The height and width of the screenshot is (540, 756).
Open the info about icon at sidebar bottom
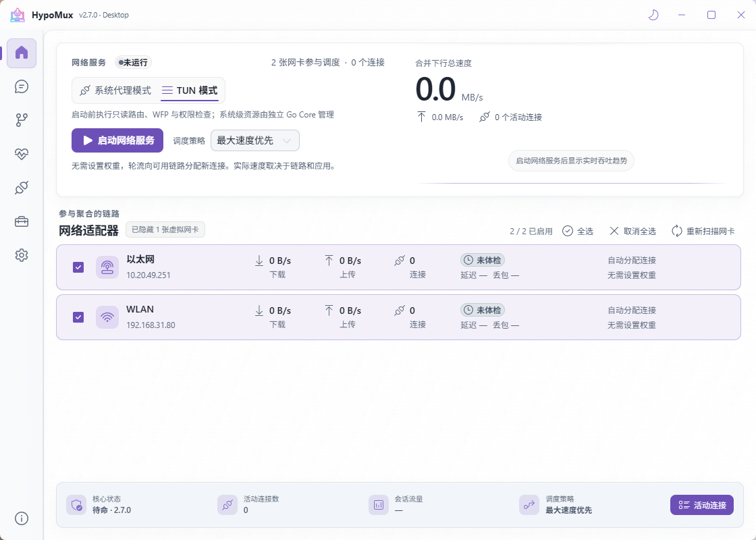(22, 518)
